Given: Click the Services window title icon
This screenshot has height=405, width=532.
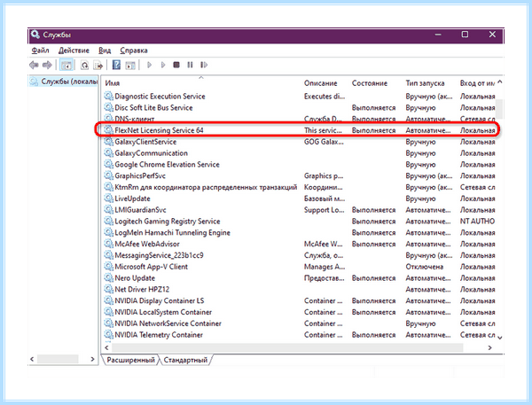Looking at the screenshot, I should tap(35, 35).
